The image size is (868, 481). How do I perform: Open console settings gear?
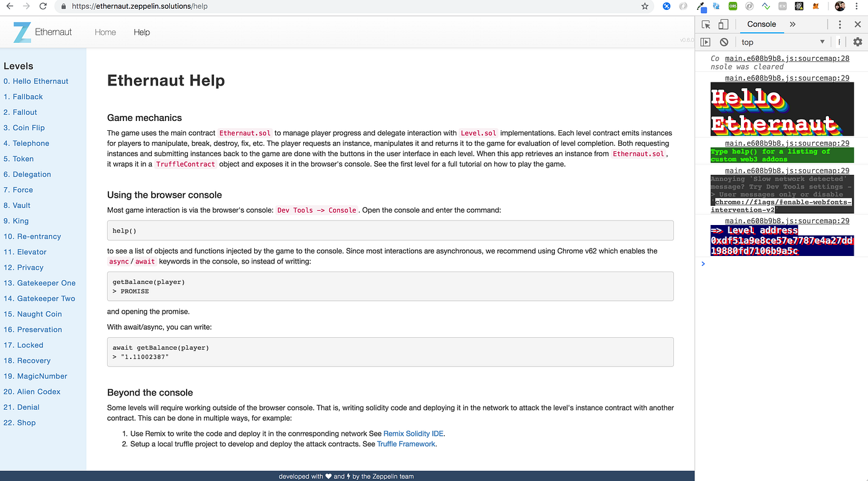click(x=857, y=42)
